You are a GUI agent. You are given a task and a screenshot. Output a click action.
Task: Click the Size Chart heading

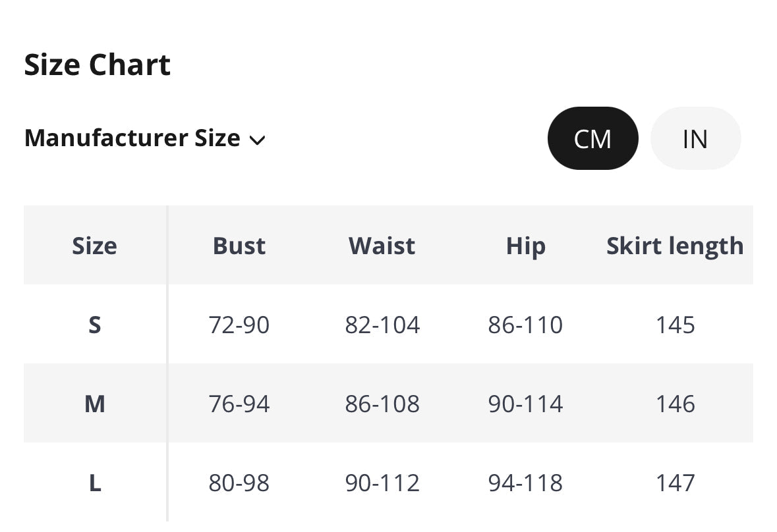[98, 65]
